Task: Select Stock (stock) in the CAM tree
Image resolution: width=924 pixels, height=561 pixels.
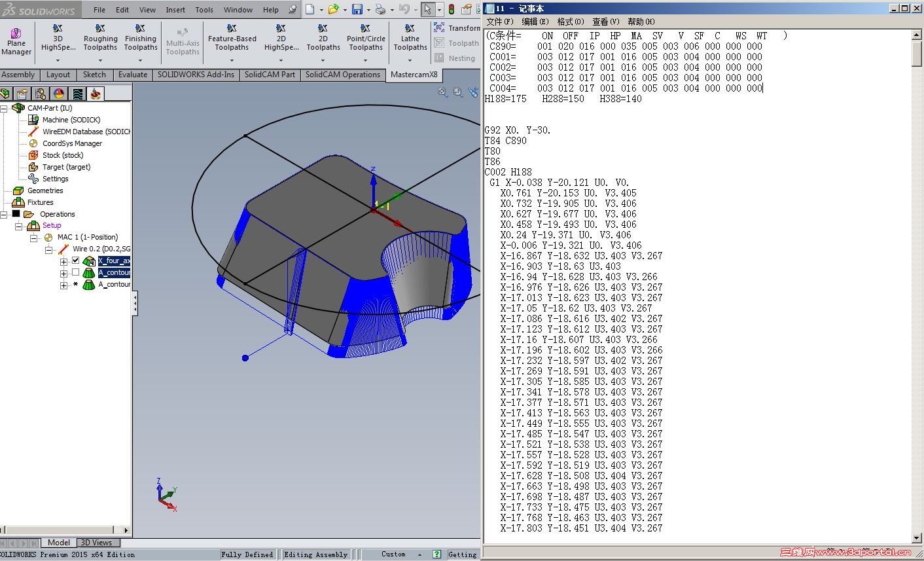Action: coord(56,155)
